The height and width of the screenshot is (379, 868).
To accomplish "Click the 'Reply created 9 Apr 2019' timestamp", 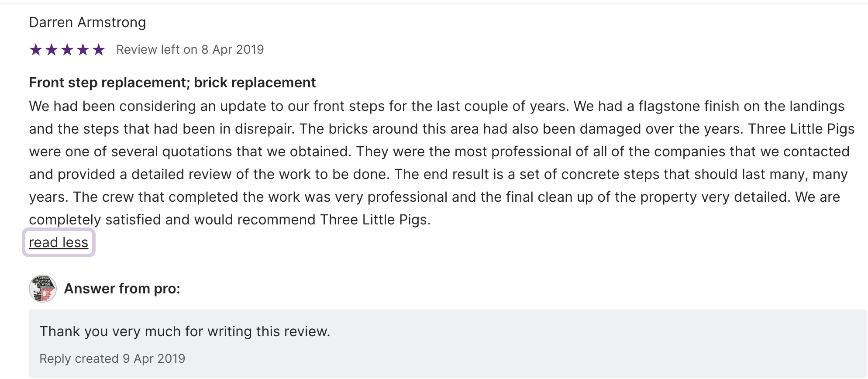I will coord(112,358).
